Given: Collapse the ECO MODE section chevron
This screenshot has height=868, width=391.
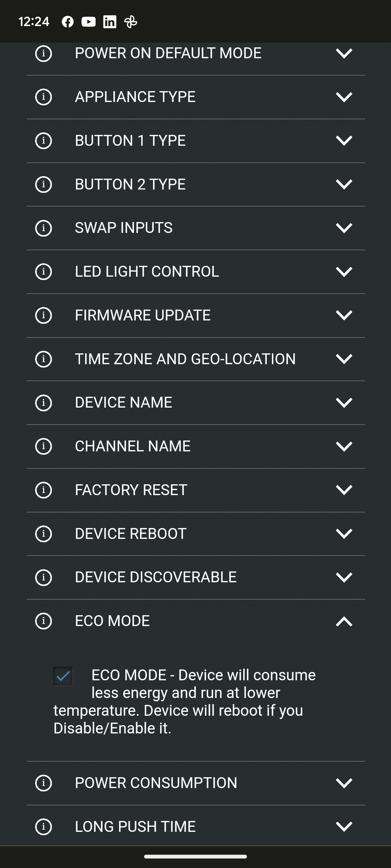Looking at the screenshot, I should (x=344, y=621).
